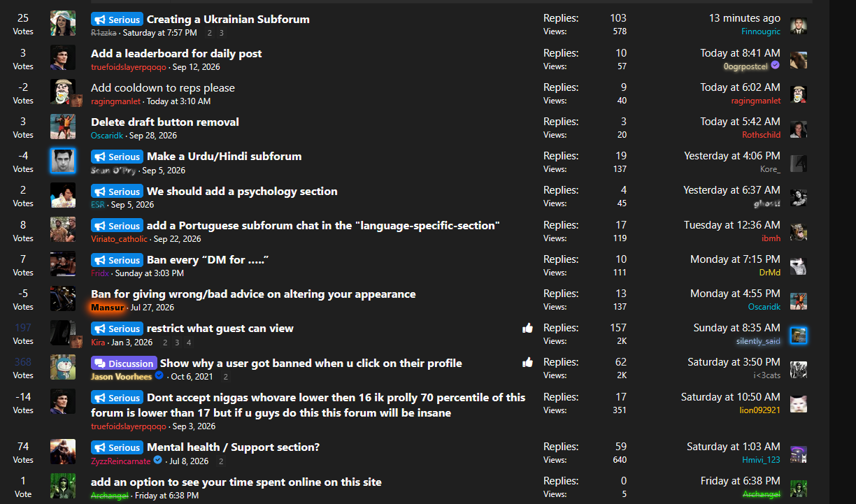The height and width of the screenshot is (504, 856).
Task: Filter by the Serious tag on 'Mental health / Support section?'
Action: click(117, 447)
